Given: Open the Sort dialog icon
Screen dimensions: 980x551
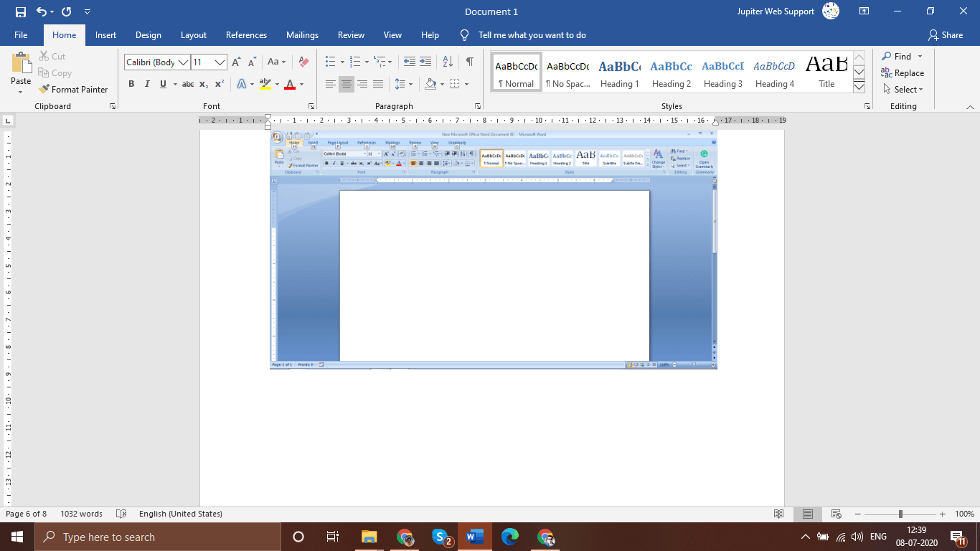Looking at the screenshot, I should [446, 60].
